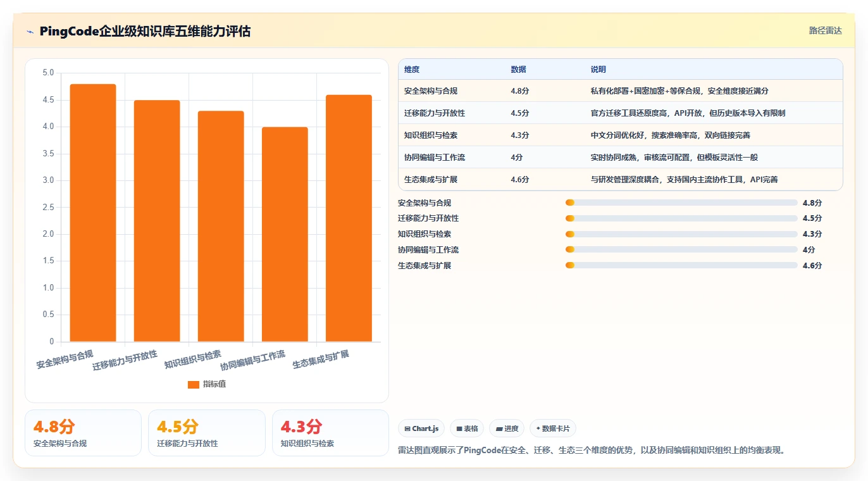Click the 表格 tag

[x=467, y=428]
